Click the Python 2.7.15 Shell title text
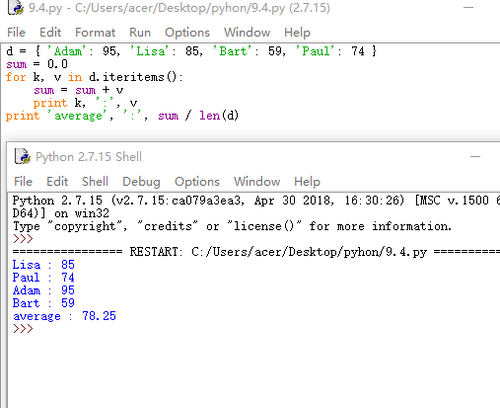 point(89,157)
